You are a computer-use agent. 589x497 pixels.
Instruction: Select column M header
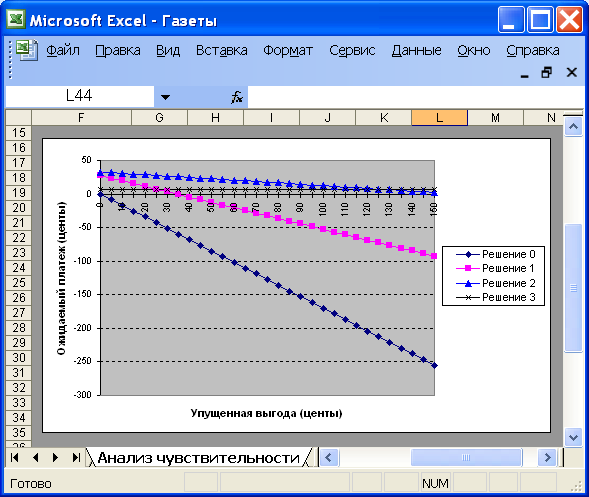[495, 118]
